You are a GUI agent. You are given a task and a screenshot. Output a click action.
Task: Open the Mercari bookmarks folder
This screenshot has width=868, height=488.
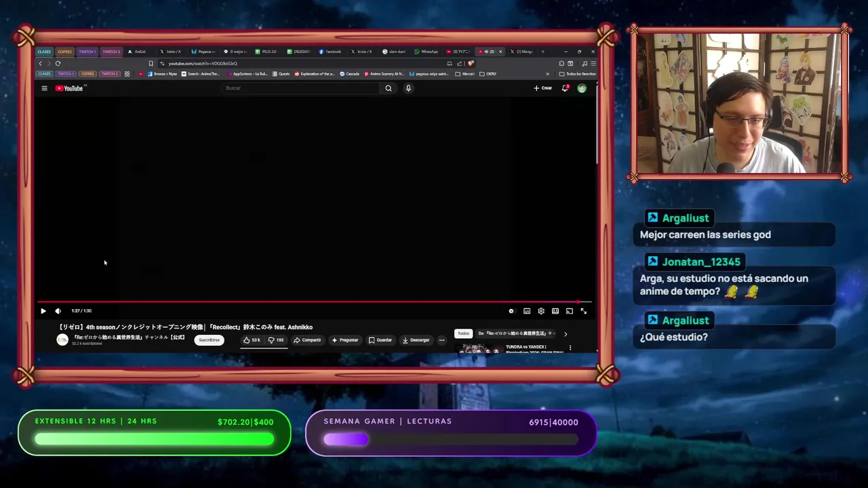tap(465, 74)
